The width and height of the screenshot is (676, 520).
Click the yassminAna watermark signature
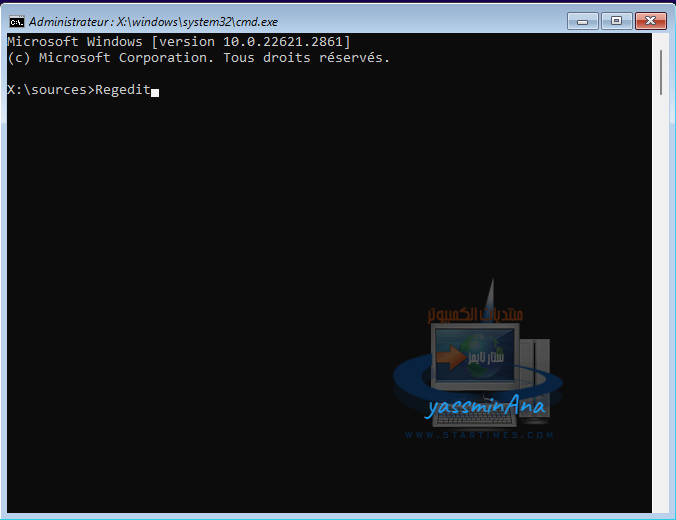click(x=486, y=406)
